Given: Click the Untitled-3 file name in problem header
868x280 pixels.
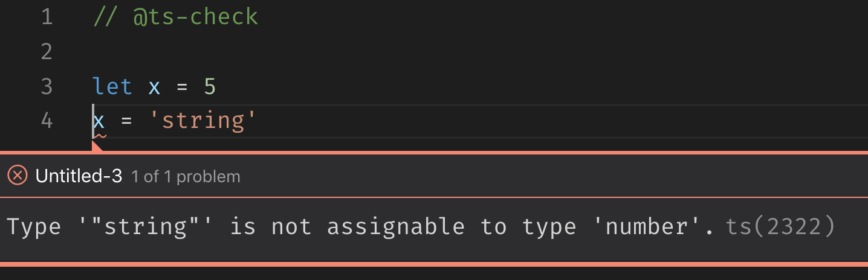Looking at the screenshot, I should click(79, 176).
